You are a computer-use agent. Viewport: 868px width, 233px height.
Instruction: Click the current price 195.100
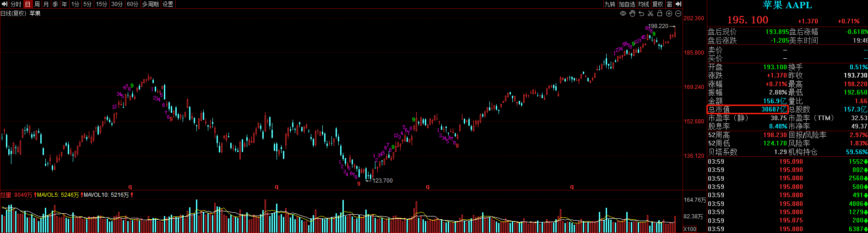pyautogui.click(x=748, y=20)
